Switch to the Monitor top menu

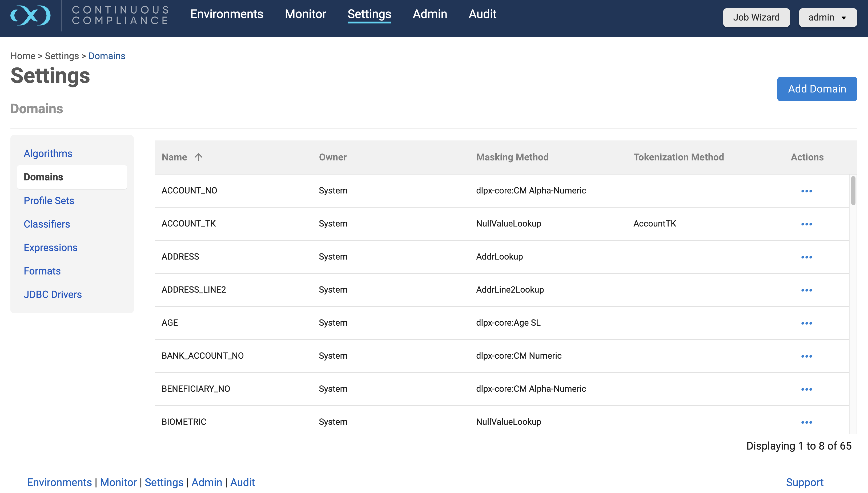305,14
